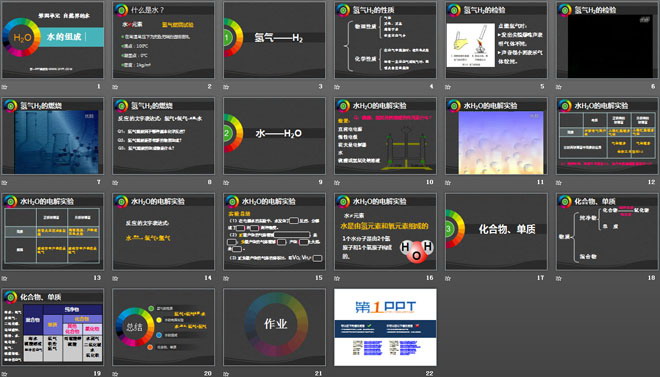Click the animation star icon below slide 1

pos(5,87)
